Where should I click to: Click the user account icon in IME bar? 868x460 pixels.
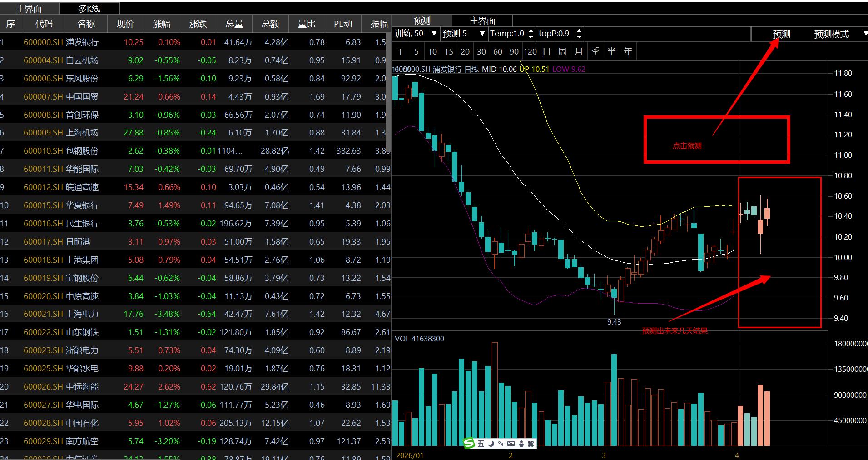pos(521,444)
